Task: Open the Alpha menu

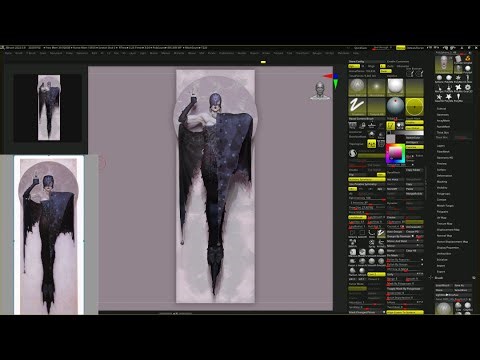Action: pyautogui.click(x=9, y=53)
